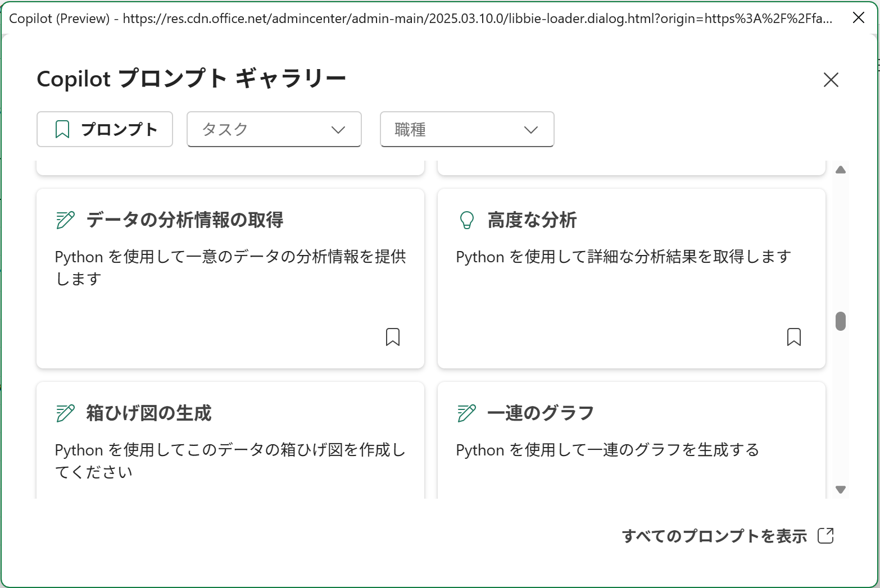Click the pen icon on 一連のグラフ card

click(x=466, y=413)
